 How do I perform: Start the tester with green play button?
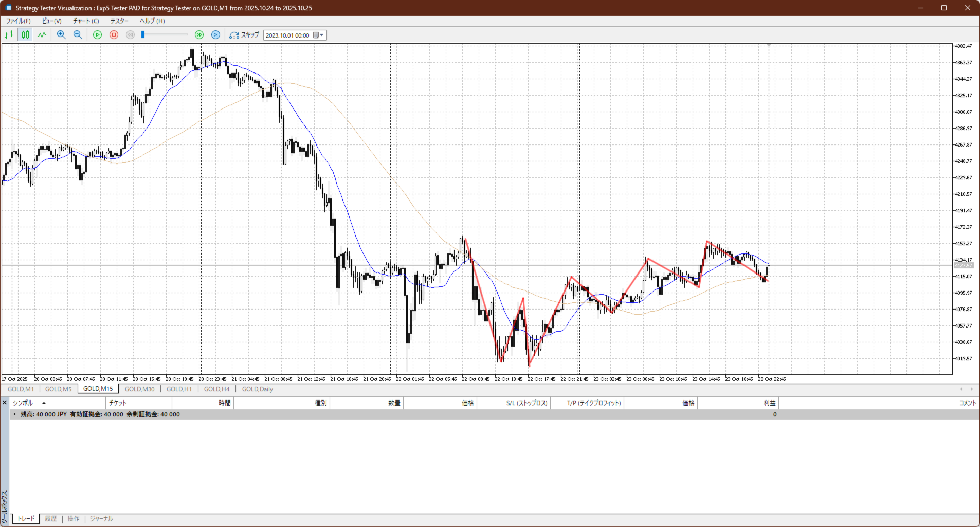pyautogui.click(x=97, y=35)
